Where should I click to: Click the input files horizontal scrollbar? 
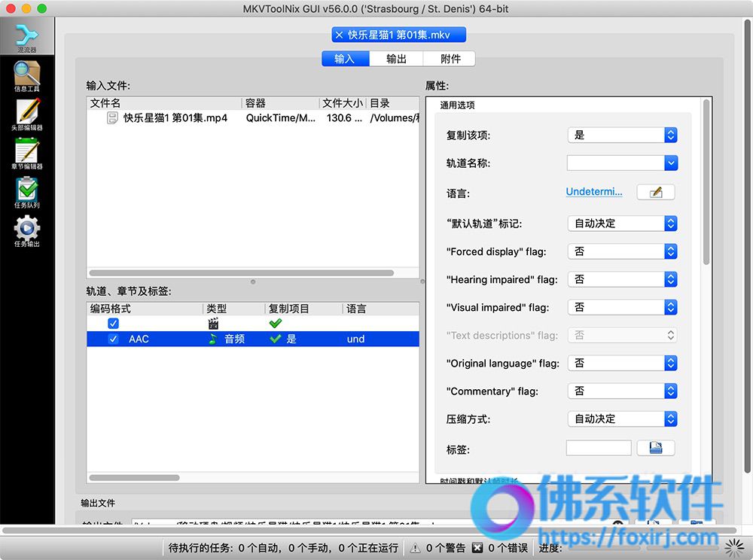pos(242,272)
